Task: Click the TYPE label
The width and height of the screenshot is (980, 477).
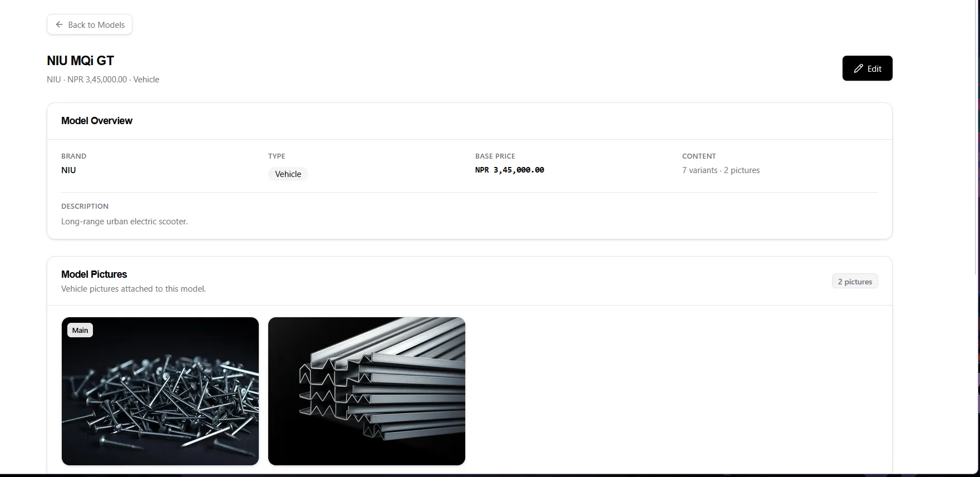Action: tap(277, 156)
